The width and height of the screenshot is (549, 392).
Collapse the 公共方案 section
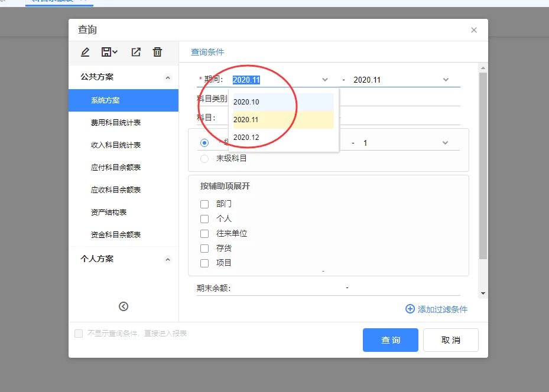pyautogui.click(x=167, y=77)
